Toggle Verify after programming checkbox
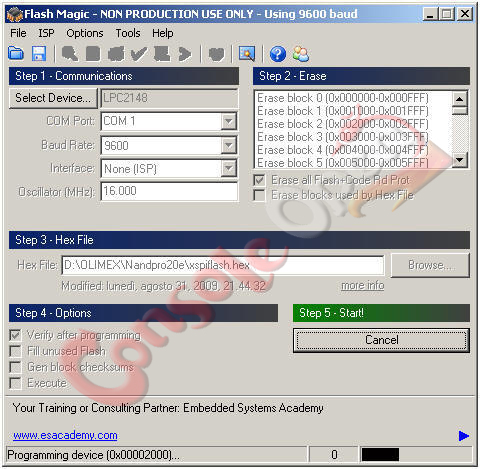480x469 pixels. click(x=15, y=335)
